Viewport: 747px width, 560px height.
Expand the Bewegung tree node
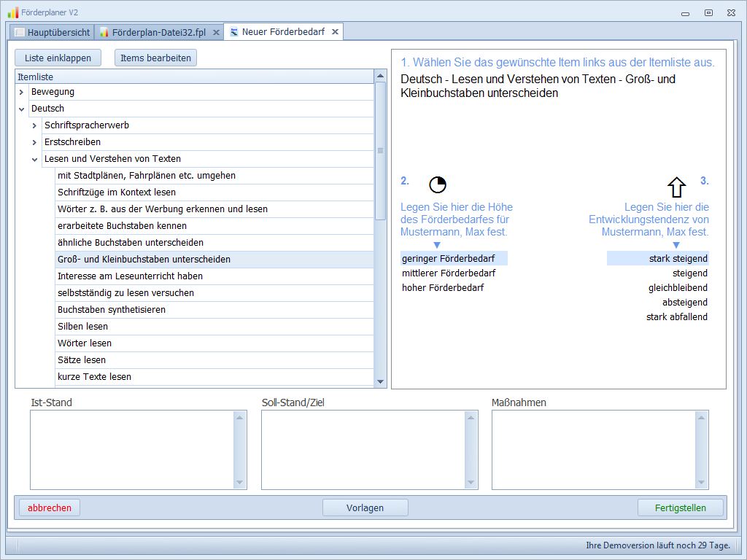21,93
